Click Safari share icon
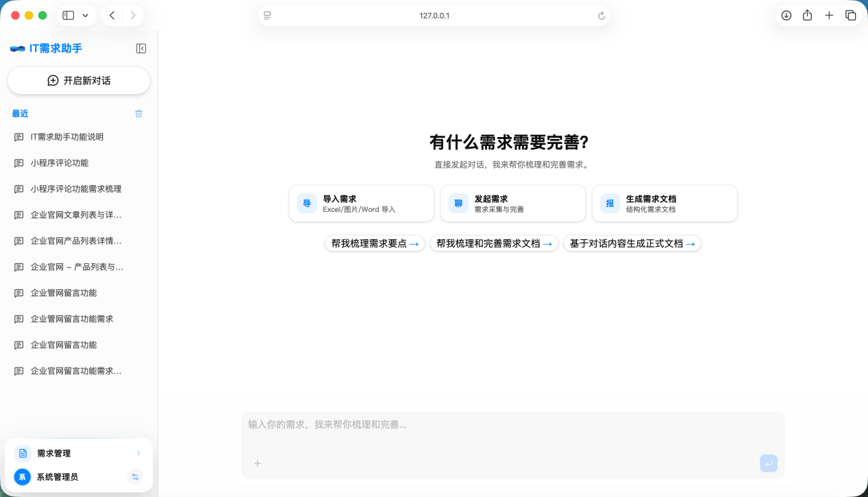The height and width of the screenshot is (497, 868). [808, 15]
